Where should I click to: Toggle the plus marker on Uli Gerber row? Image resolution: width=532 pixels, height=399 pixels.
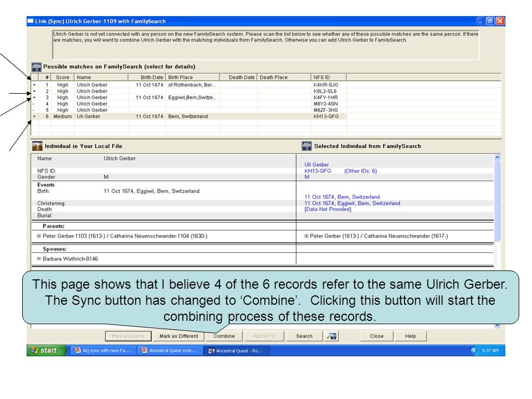tap(34, 116)
